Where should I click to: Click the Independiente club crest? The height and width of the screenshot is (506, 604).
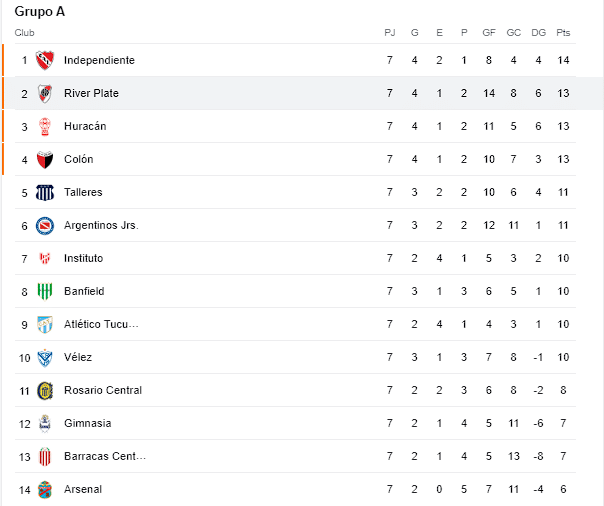pyautogui.click(x=45, y=60)
